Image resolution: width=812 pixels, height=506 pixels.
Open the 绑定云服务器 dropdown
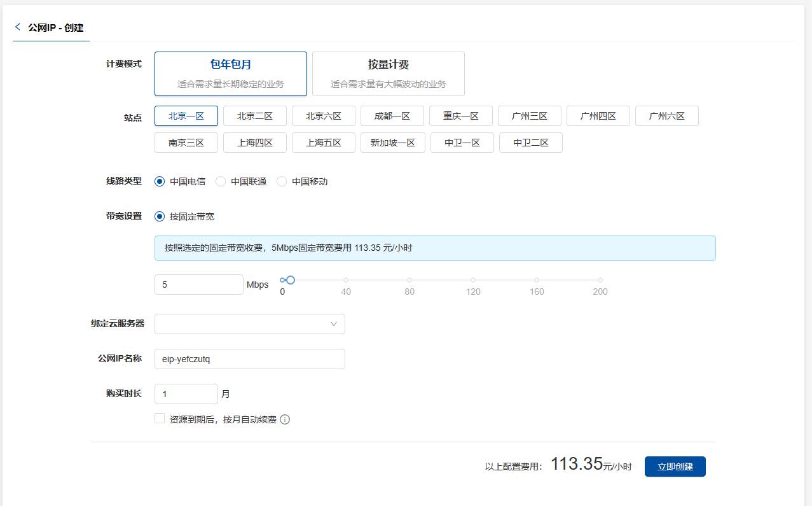250,324
